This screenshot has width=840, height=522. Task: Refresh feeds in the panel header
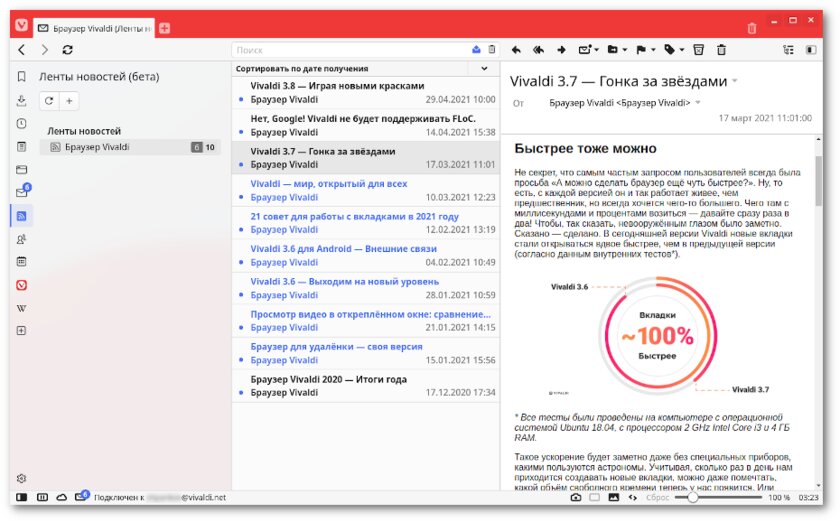(49, 101)
